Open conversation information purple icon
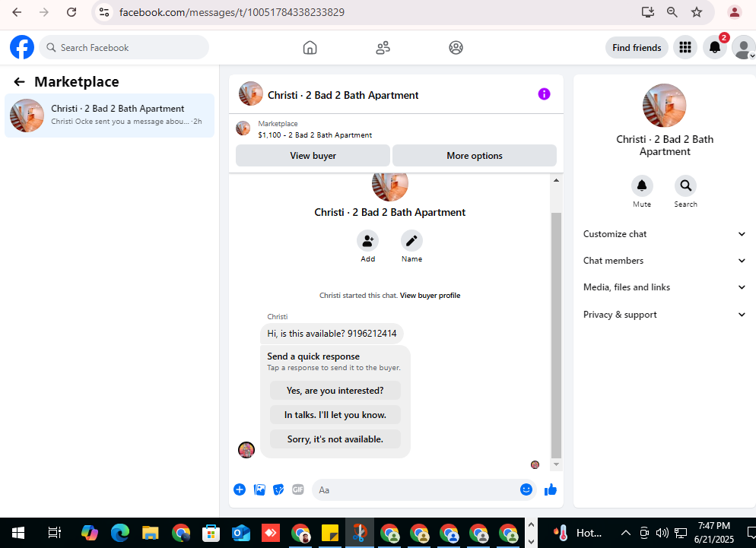The height and width of the screenshot is (548, 756). (544, 94)
